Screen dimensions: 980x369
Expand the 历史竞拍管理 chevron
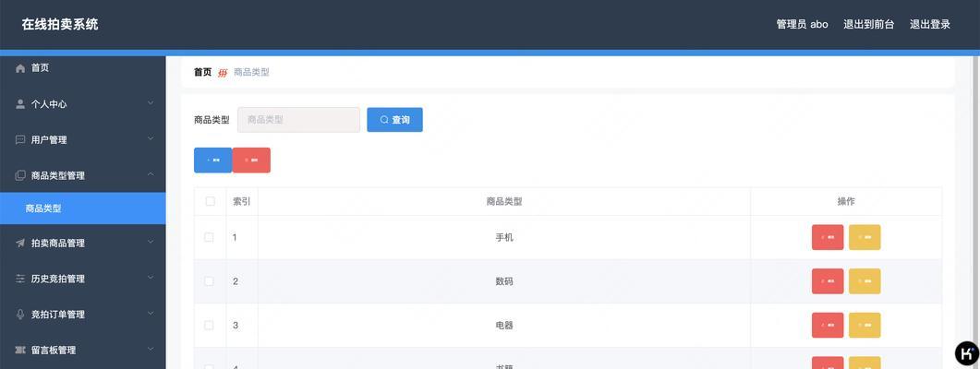point(151,278)
